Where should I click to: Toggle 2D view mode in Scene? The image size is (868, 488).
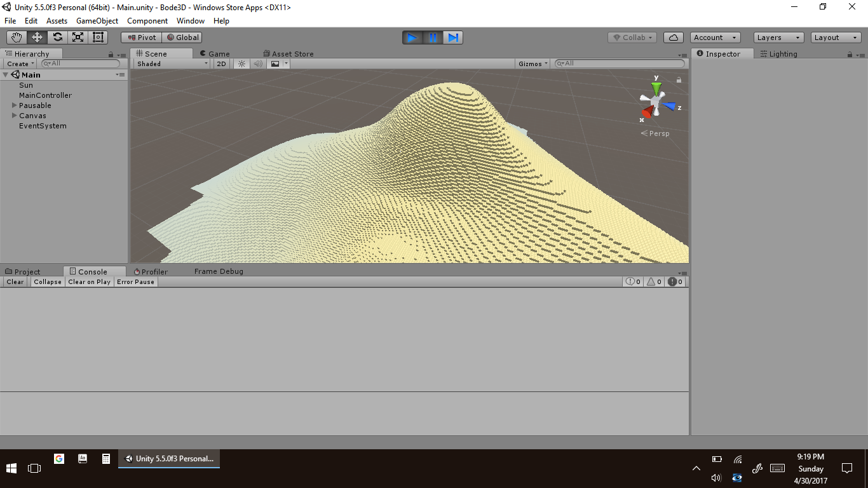(x=221, y=64)
